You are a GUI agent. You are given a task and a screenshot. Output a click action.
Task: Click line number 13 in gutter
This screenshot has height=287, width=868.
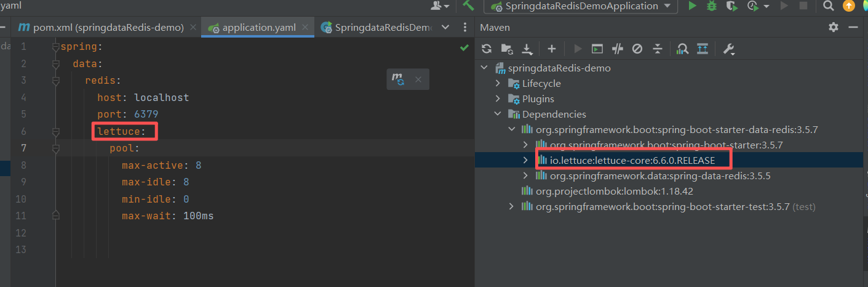(x=22, y=249)
